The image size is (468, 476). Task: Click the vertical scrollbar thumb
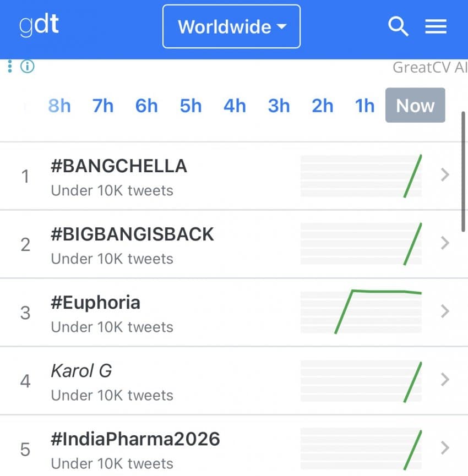point(464,171)
